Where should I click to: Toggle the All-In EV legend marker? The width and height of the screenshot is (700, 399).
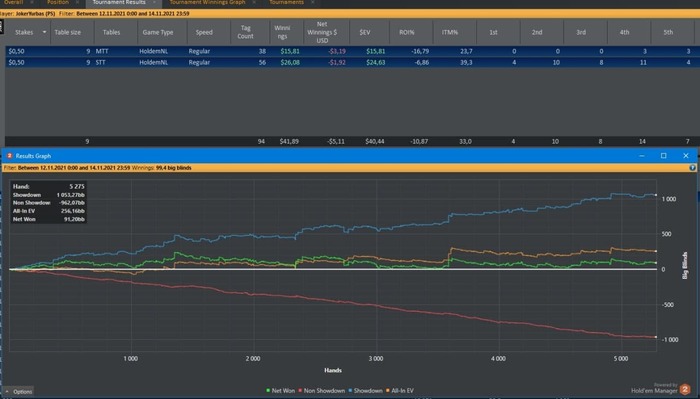point(388,391)
